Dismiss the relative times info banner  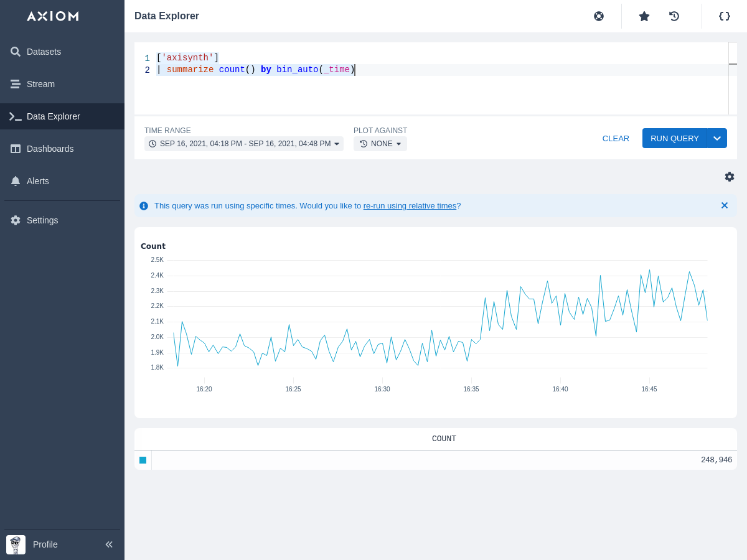[725, 205]
